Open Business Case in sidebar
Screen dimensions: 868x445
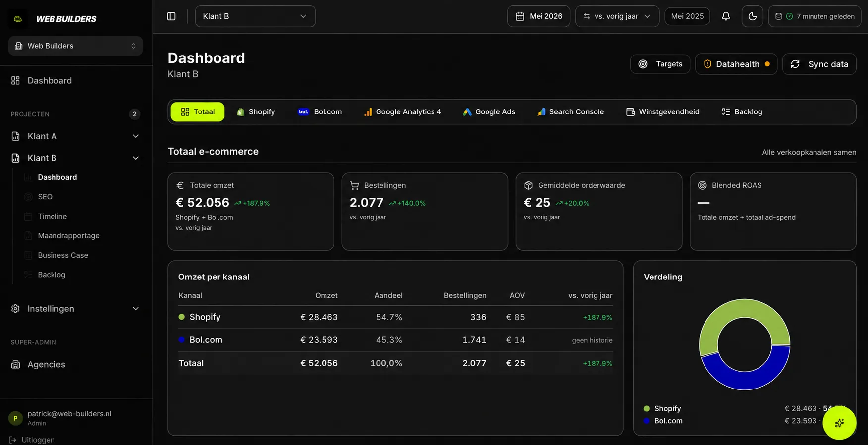click(63, 255)
